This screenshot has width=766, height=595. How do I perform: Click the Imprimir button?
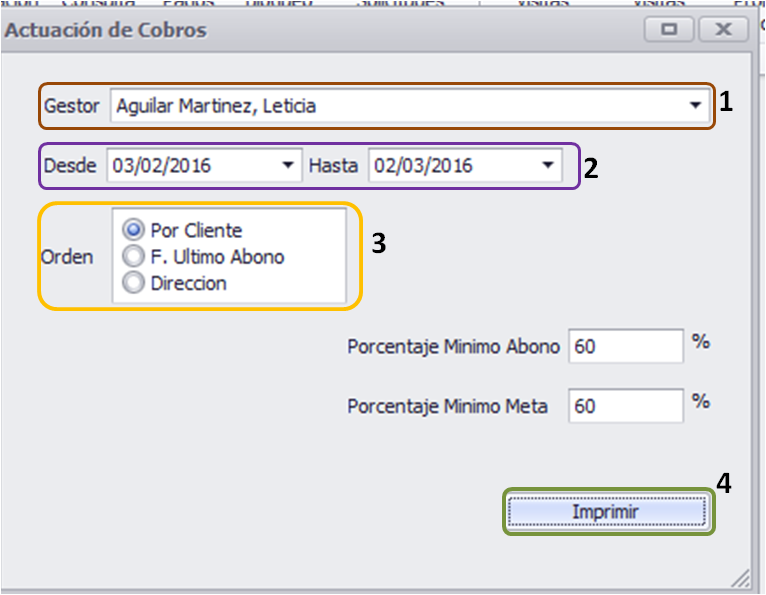607,511
